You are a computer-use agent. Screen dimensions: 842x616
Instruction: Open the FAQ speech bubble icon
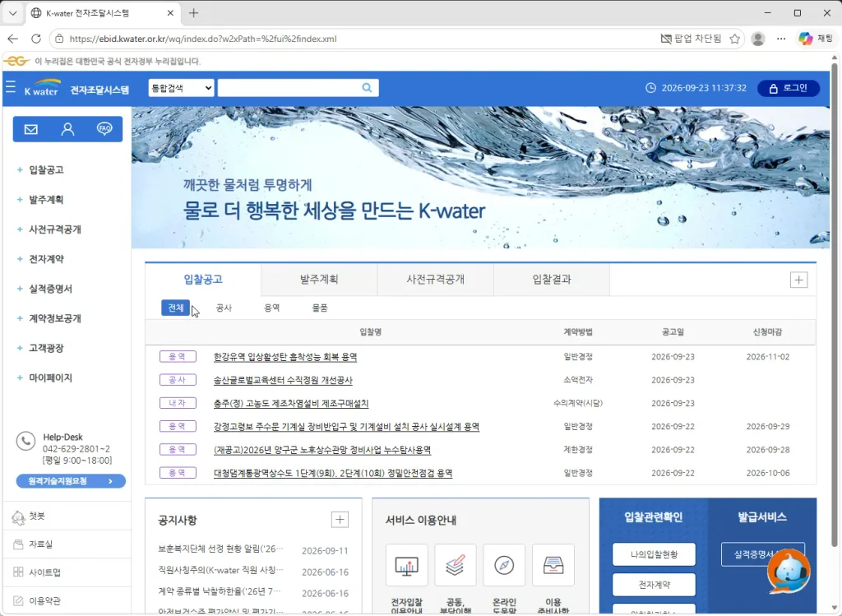(x=104, y=129)
